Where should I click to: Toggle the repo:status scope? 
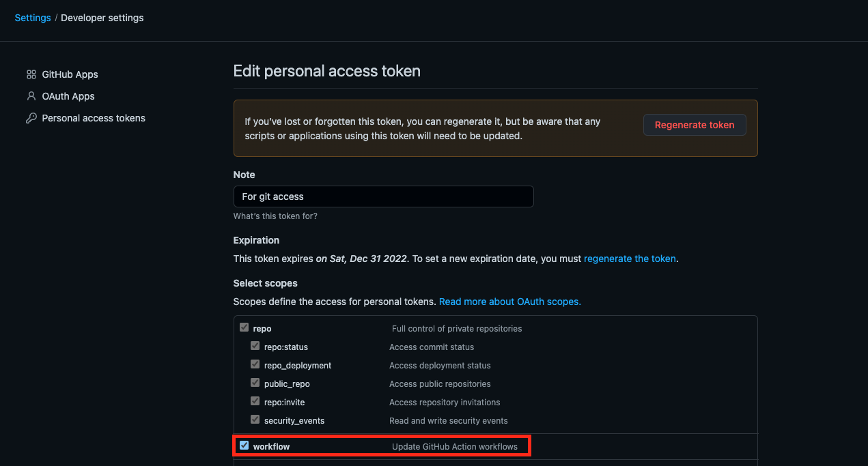click(255, 345)
